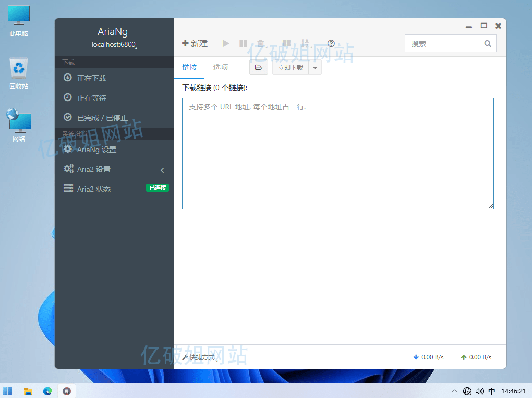
Task: Open the help question mark icon
Action: (x=331, y=44)
